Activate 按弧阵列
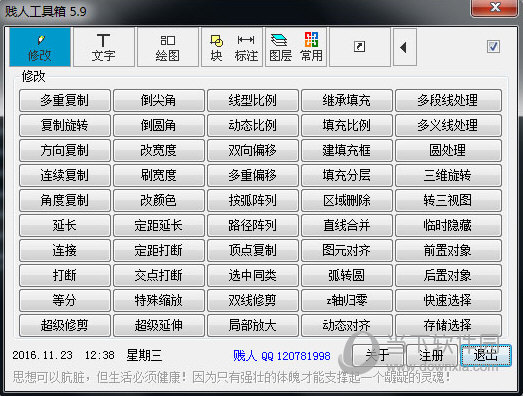Viewport: 523px width, 396px height. point(253,200)
